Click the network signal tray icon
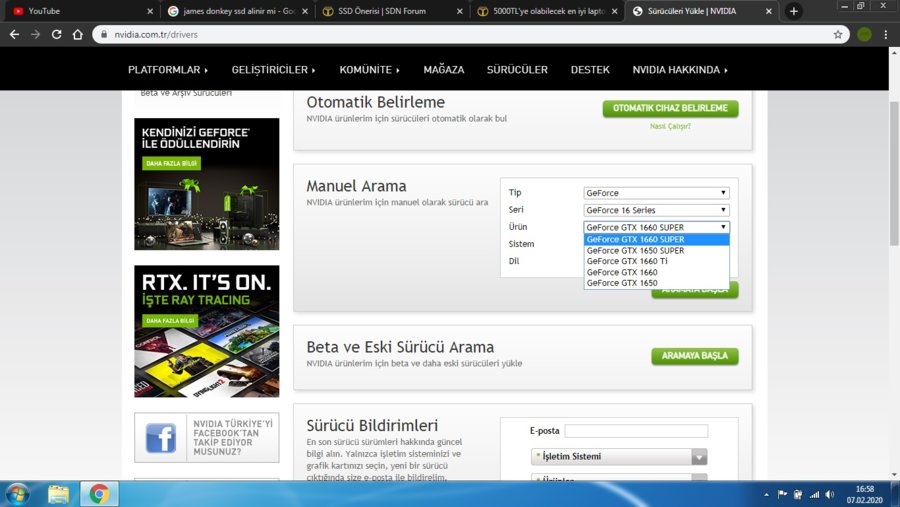The width and height of the screenshot is (900, 507). (814, 494)
